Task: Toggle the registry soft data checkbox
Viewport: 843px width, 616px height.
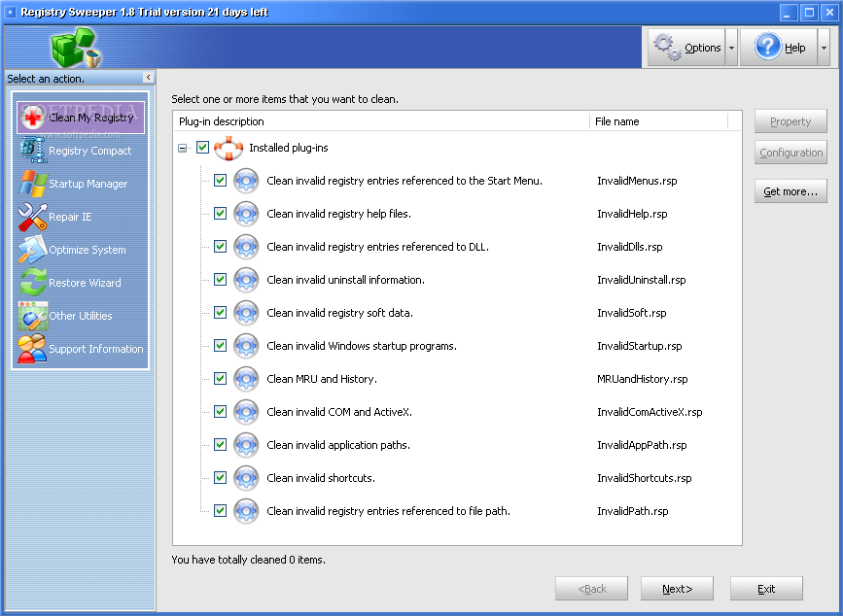Action: point(220,313)
